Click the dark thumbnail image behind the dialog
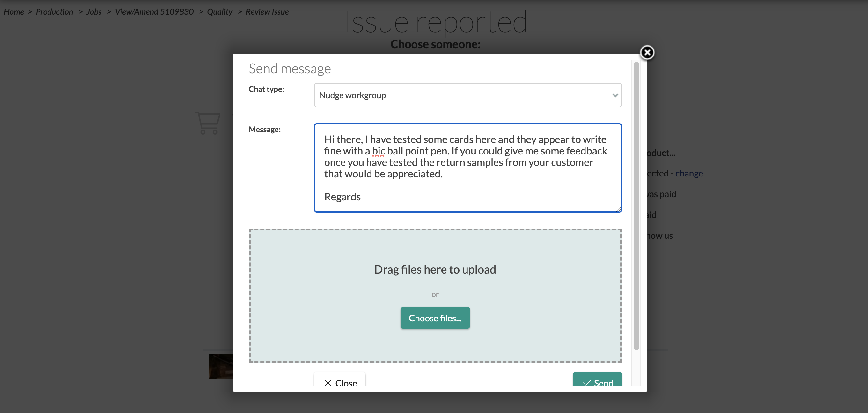This screenshot has height=413, width=868. 221,366
